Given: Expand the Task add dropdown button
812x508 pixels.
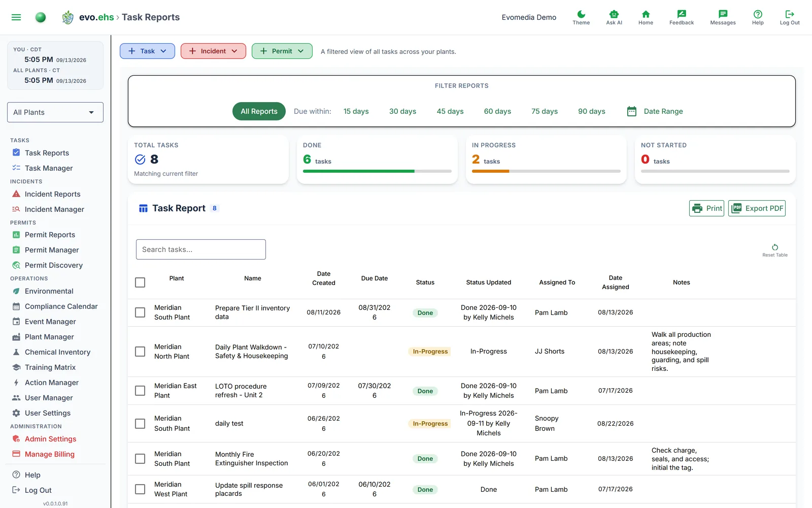Looking at the screenshot, I should click(147, 51).
